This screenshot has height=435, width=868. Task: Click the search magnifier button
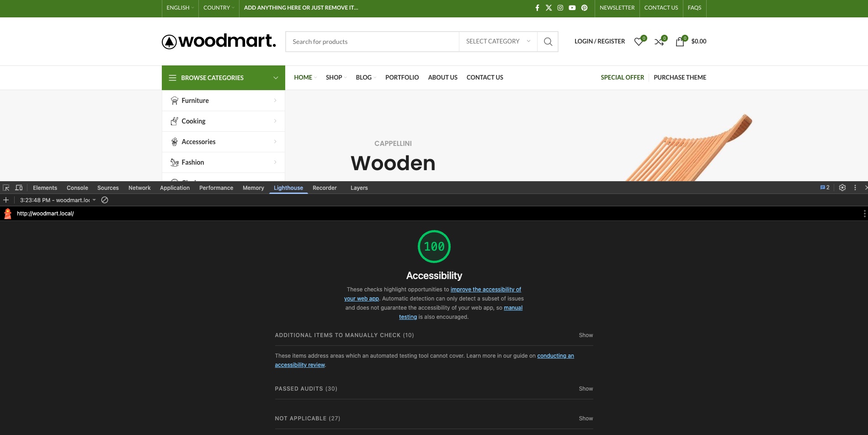tap(548, 42)
